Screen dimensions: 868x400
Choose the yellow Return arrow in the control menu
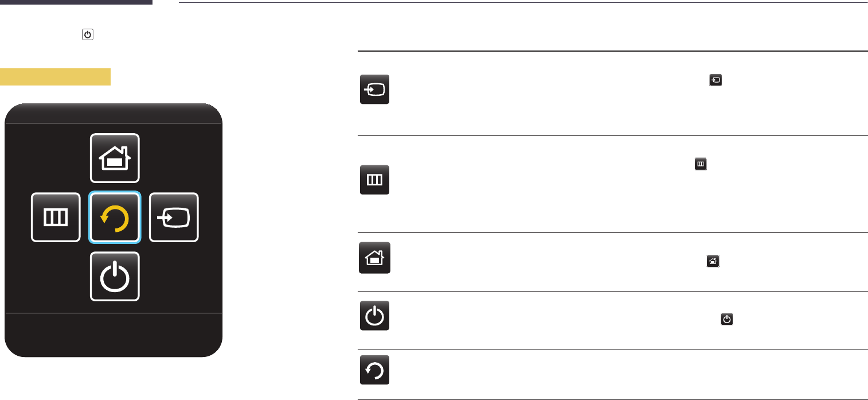pyautogui.click(x=115, y=217)
